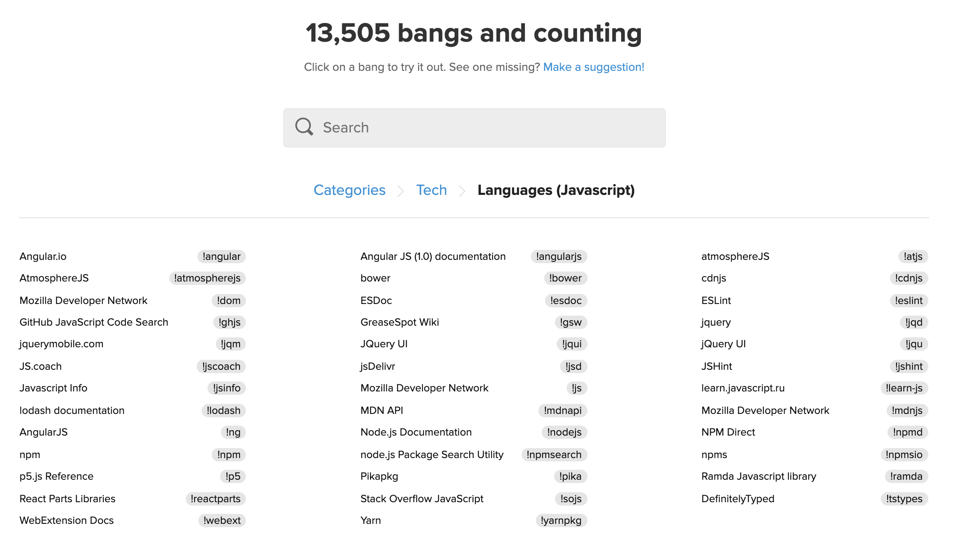The height and width of the screenshot is (548, 980).
Task: Go to Tech breadcrumb
Action: [431, 190]
